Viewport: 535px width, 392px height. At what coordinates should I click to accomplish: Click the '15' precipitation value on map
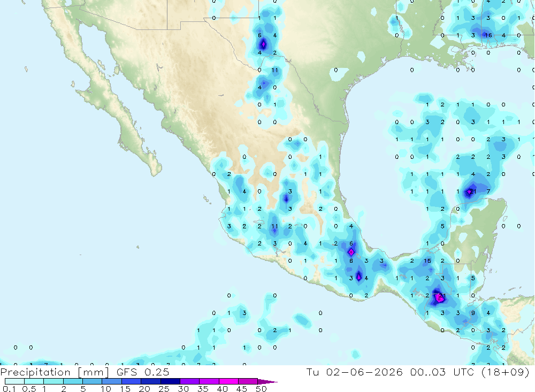click(x=427, y=260)
